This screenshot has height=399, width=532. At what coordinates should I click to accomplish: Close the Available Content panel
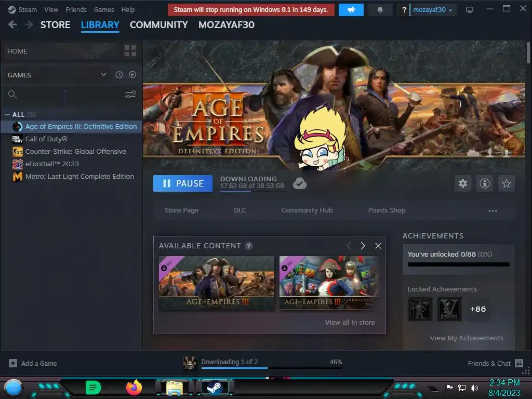(378, 246)
